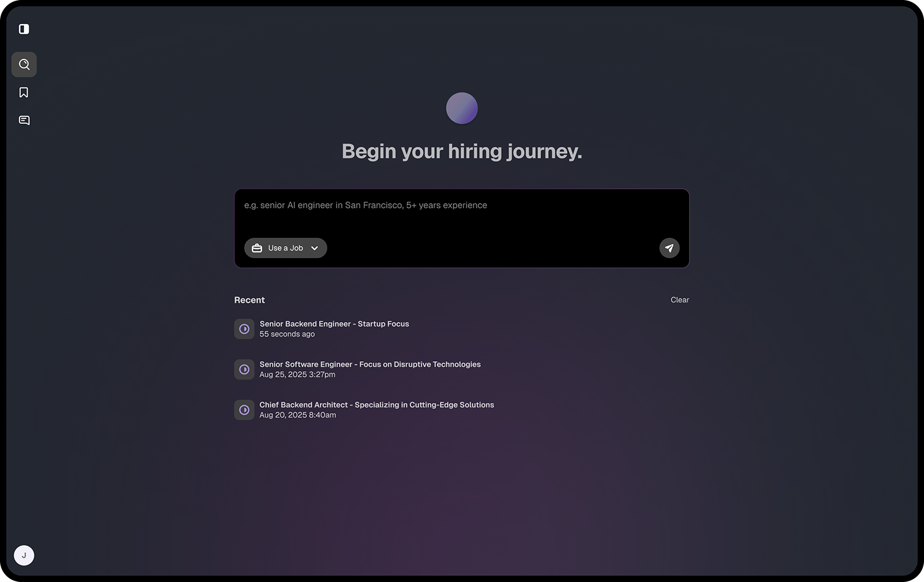Screen dimensions: 924x582
Task: Click the paper plane send button
Action: (669, 248)
